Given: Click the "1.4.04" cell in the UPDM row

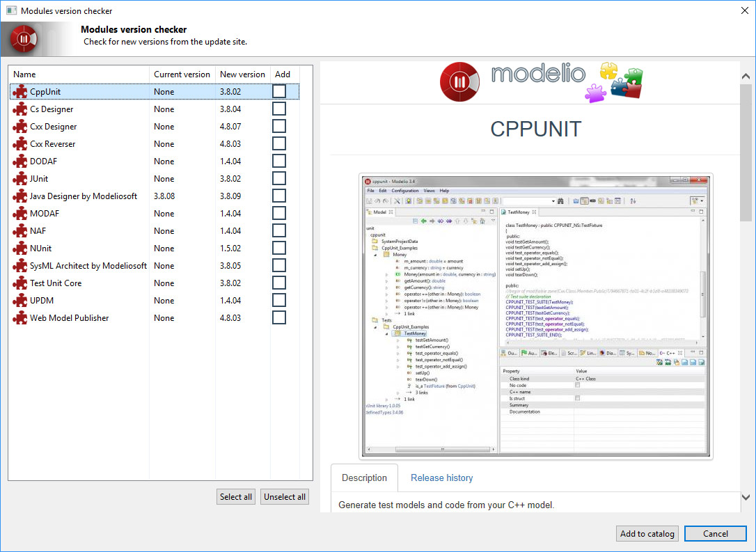Looking at the screenshot, I should click(x=230, y=300).
